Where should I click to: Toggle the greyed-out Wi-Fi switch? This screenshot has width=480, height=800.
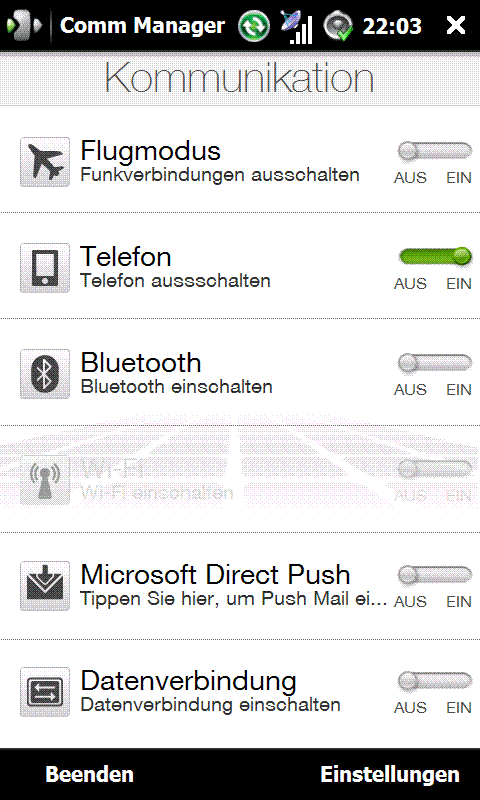point(435,469)
